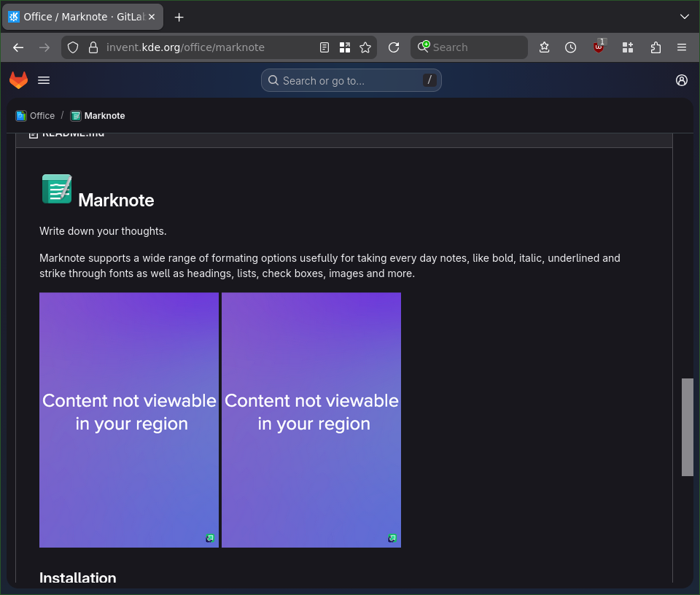Click the Marknote breadcrumb link
This screenshot has width=700, height=595.
104,116
